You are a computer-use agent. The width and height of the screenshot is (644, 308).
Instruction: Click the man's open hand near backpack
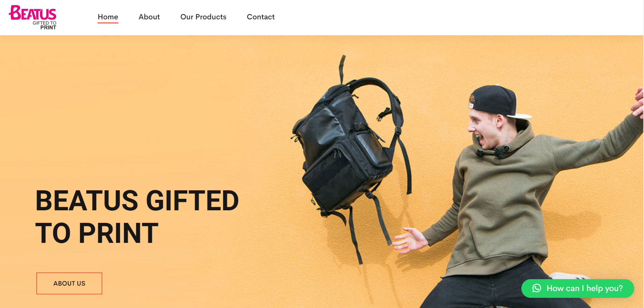tap(409, 240)
